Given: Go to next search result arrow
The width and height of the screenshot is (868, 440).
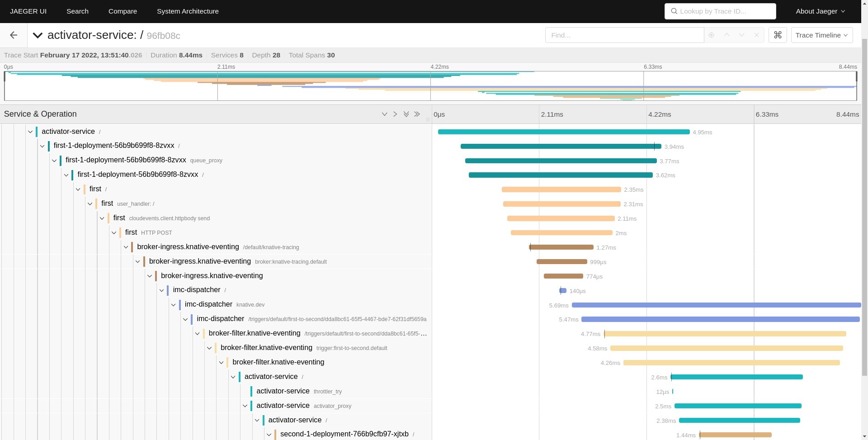Looking at the screenshot, I should coord(741,35).
